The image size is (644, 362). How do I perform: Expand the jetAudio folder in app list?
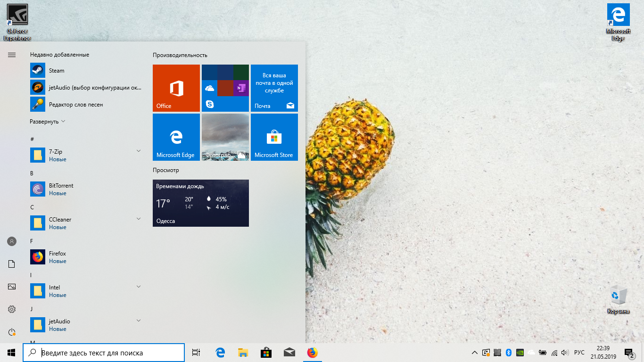85,325
